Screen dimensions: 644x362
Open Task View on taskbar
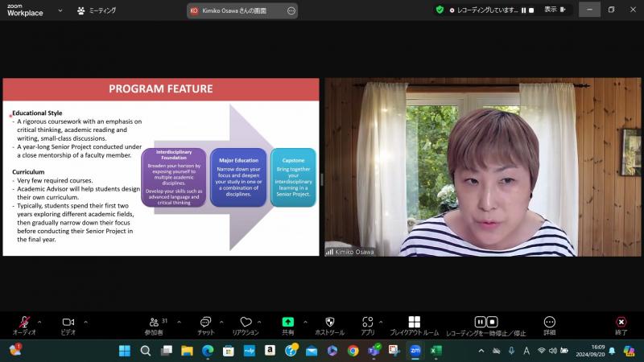167,351
